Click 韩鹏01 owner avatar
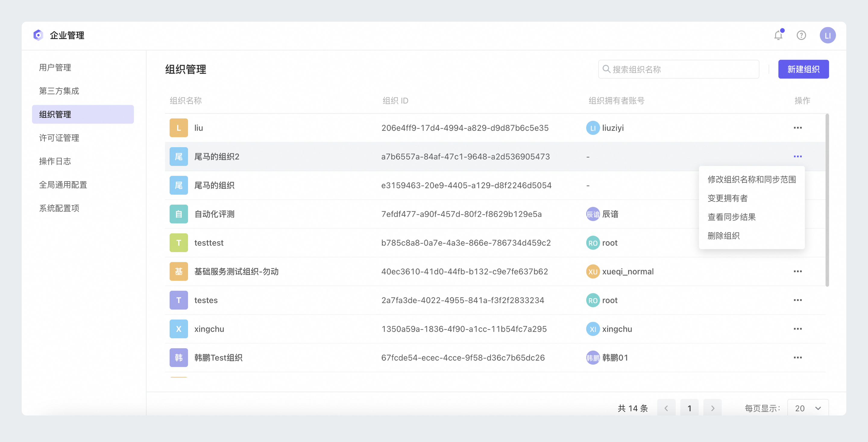The width and height of the screenshot is (868, 442). tap(593, 357)
